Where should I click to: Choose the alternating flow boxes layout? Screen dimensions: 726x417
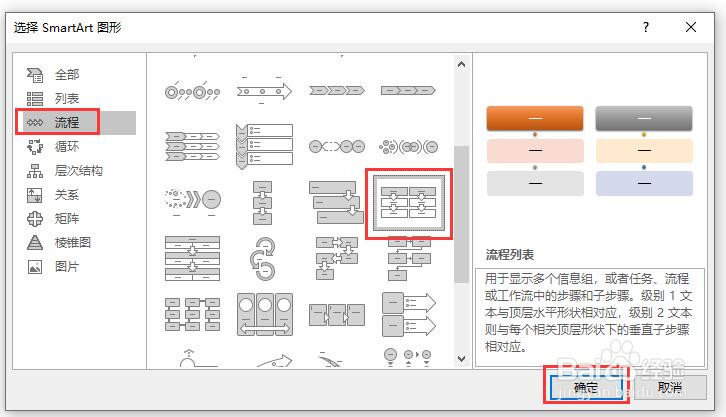pyautogui.click(x=337, y=315)
